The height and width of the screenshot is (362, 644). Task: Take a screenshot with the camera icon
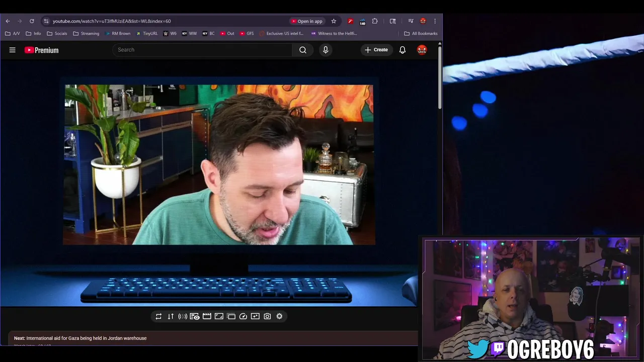coord(267,316)
